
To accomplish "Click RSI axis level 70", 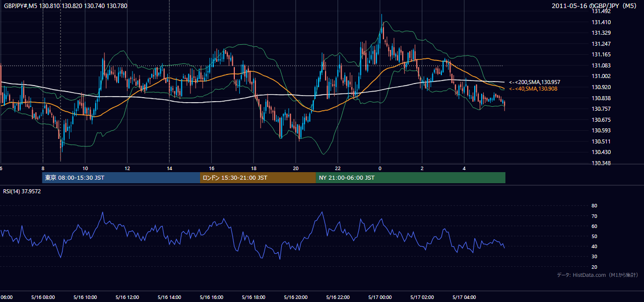I will tap(595, 216).
